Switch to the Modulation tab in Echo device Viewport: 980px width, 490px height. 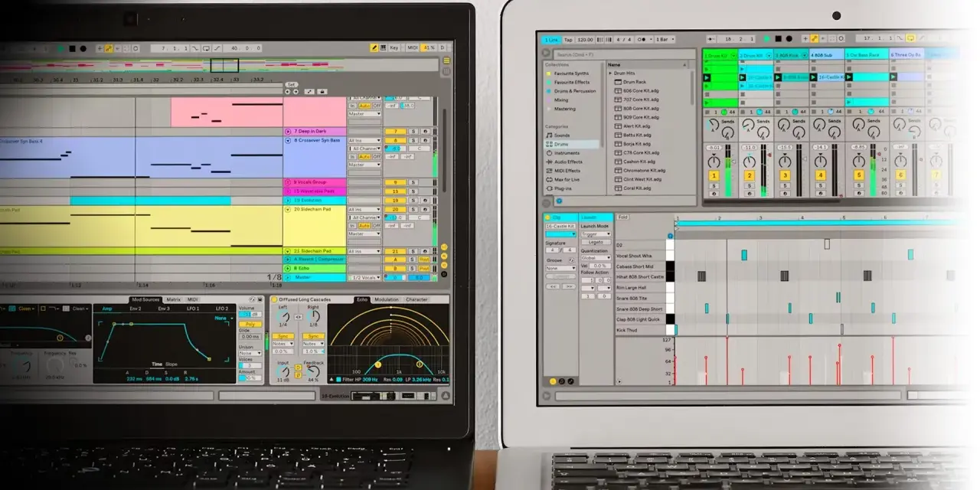pyautogui.click(x=386, y=299)
